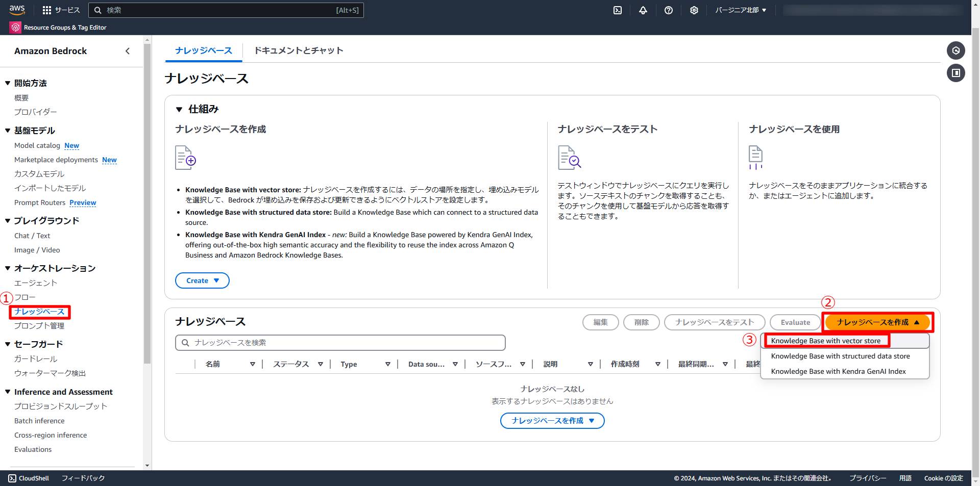
Task: Open エージェント in the sidebar
Action: tap(36, 283)
